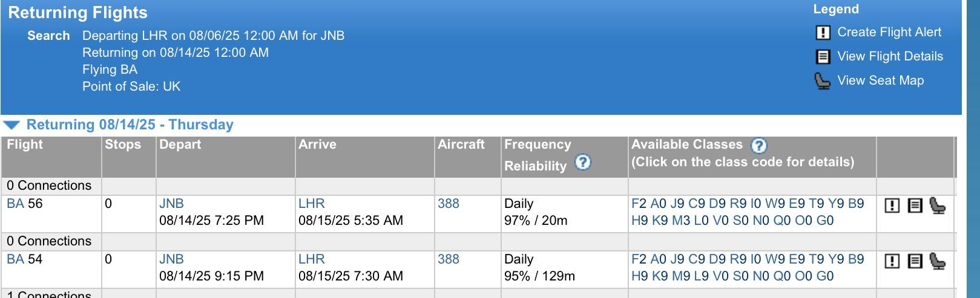980x298 pixels.
Task: Create a flight alert for BA 56
Action: click(892, 206)
